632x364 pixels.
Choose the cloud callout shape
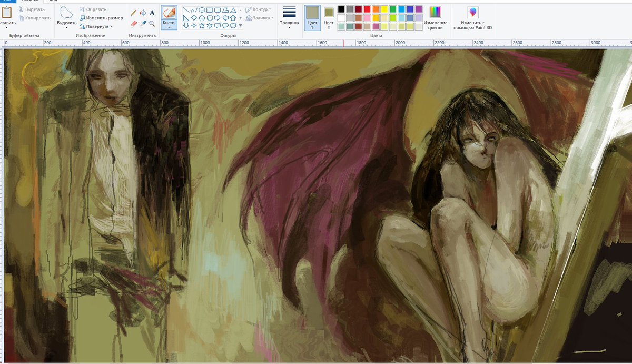point(233,25)
